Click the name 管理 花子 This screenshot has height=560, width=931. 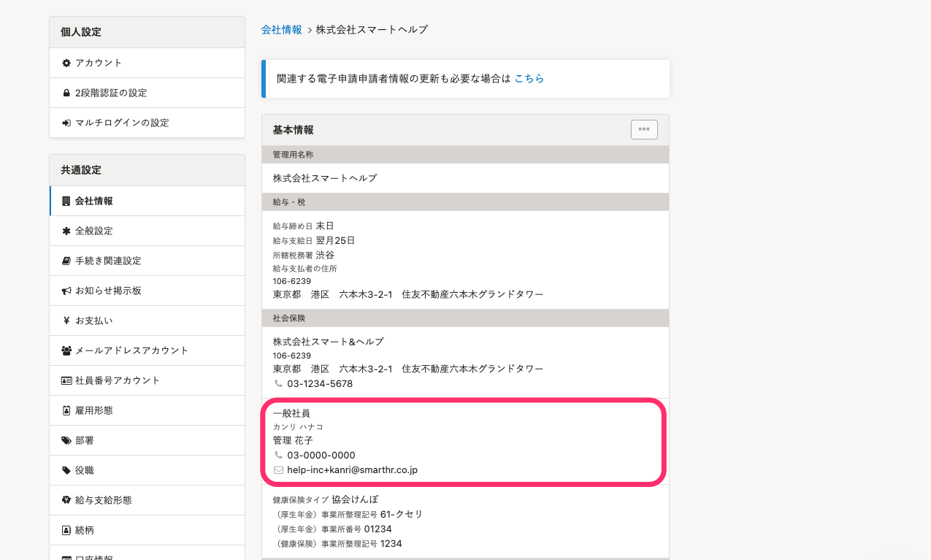293,440
